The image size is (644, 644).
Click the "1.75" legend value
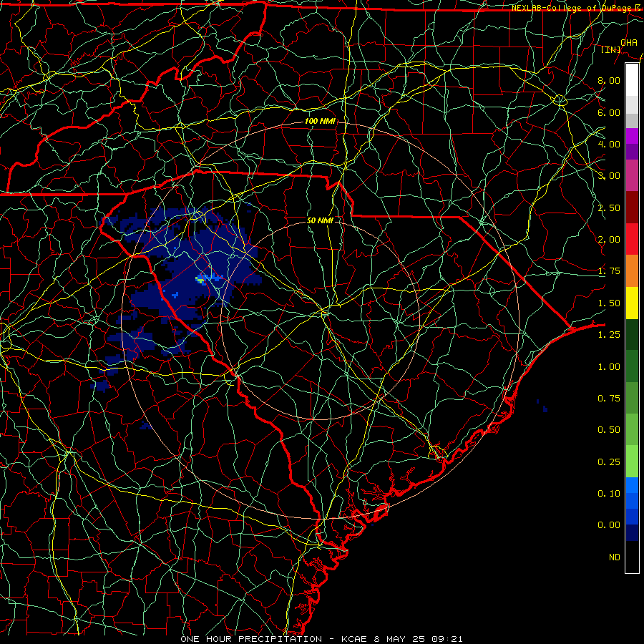pyautogui.click(x=609, y=271)
